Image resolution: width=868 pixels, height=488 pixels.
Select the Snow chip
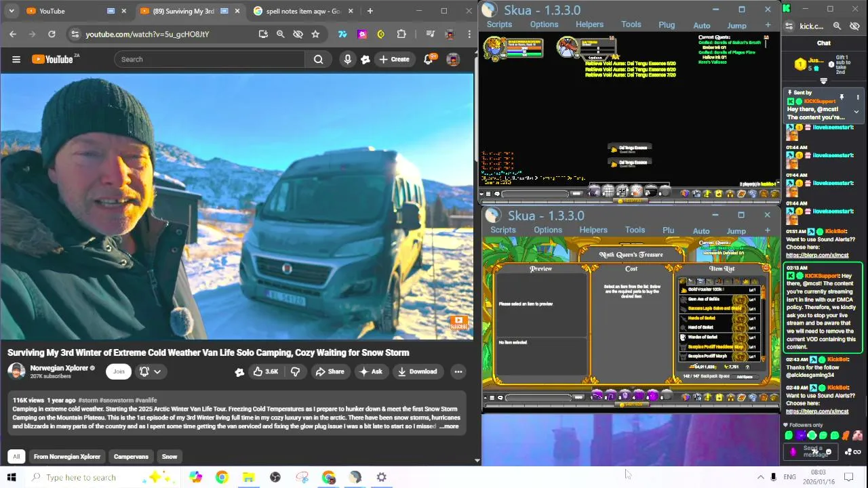(x=170, y=457)
